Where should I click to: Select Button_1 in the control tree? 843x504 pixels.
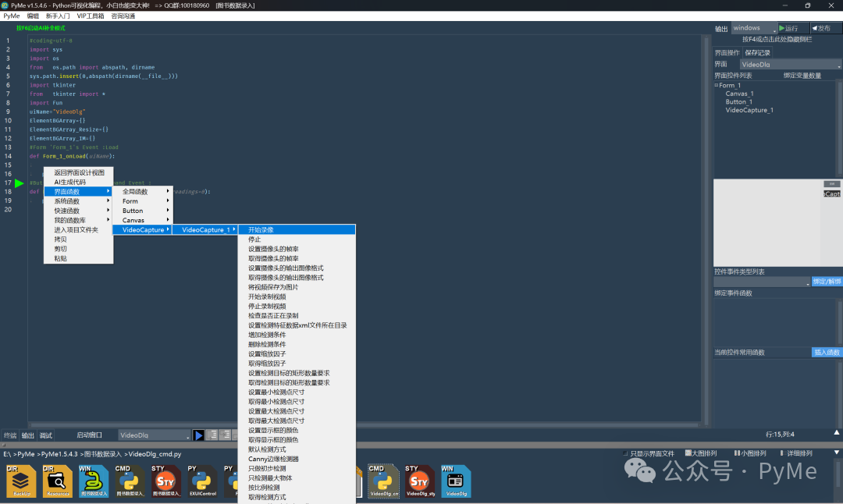click(738, 101)
